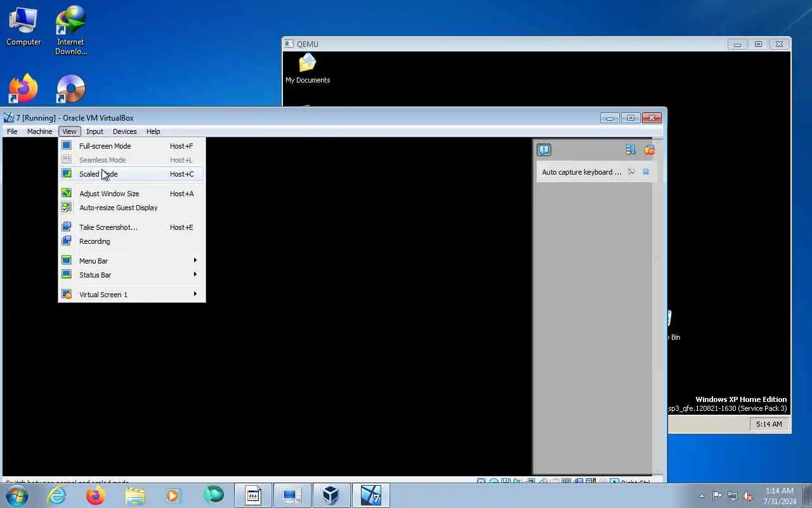Click the Internet Download Manager desktop icon
Screen dimensions: 812x508
tap(70, 30)
